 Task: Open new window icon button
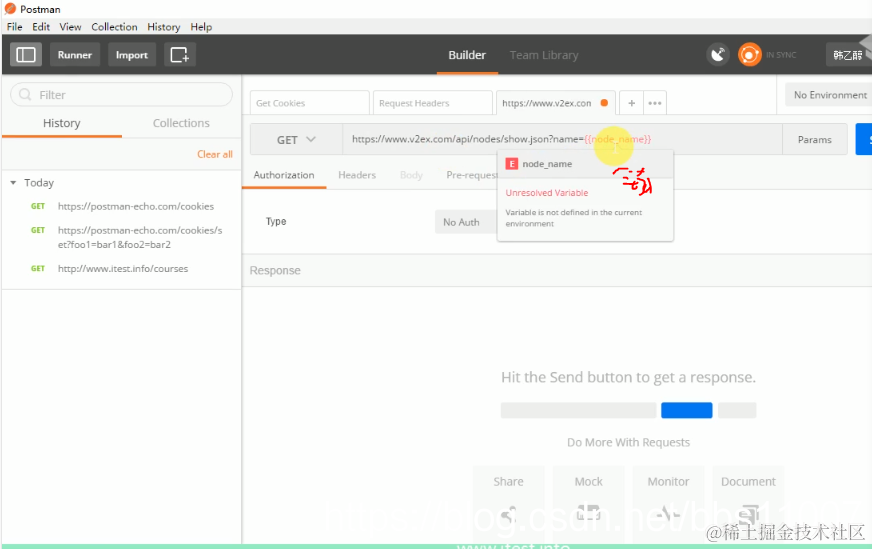point(180,55)
